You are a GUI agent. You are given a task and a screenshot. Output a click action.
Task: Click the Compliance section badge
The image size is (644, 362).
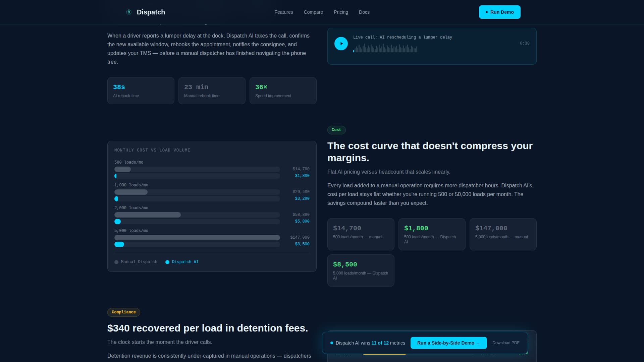click(x=124, y=312)
